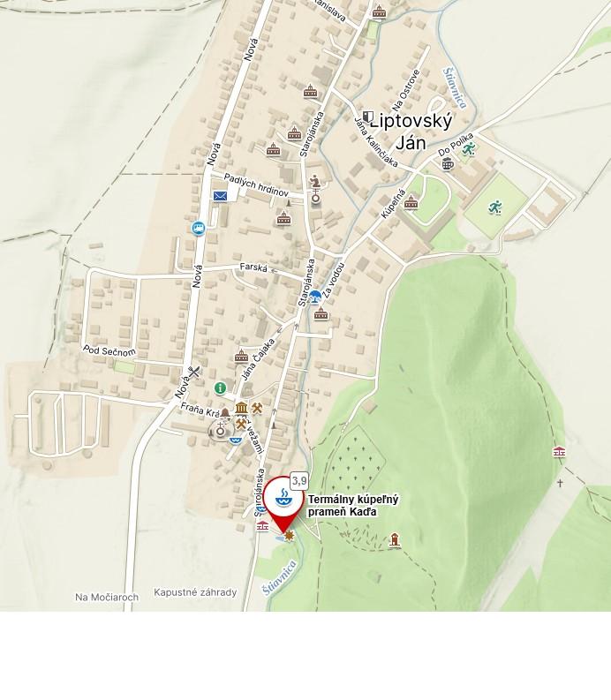Click the bell icon near Fraňa Kráľa
611x700 pixels.
tap(225, 411)
